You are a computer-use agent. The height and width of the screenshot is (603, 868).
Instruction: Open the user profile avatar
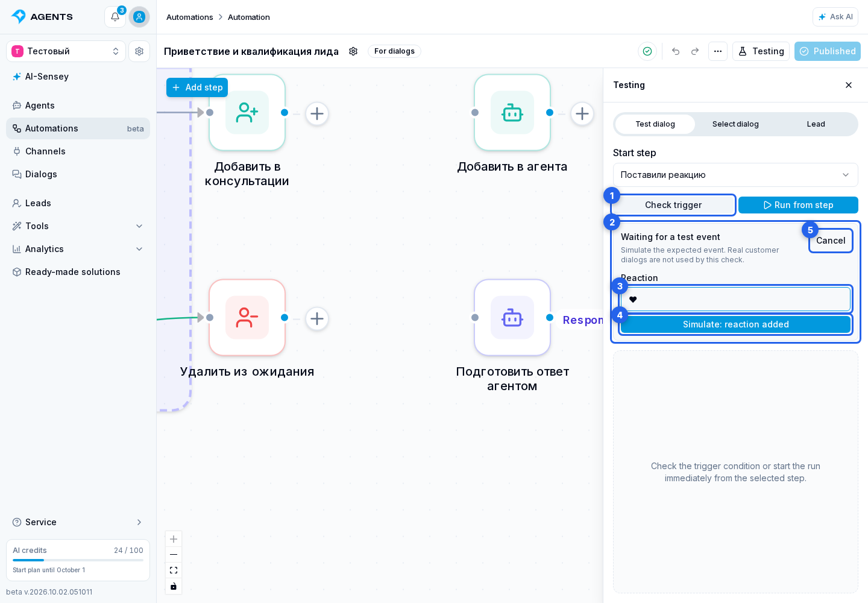[x=139, y=17]
